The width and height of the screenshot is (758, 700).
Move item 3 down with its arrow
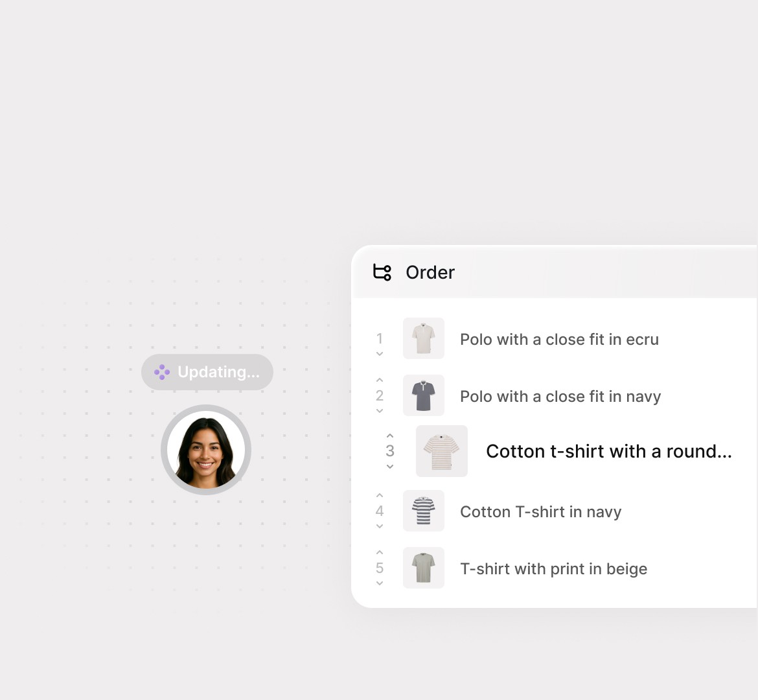pyautogui.click(x=390, y=467)
